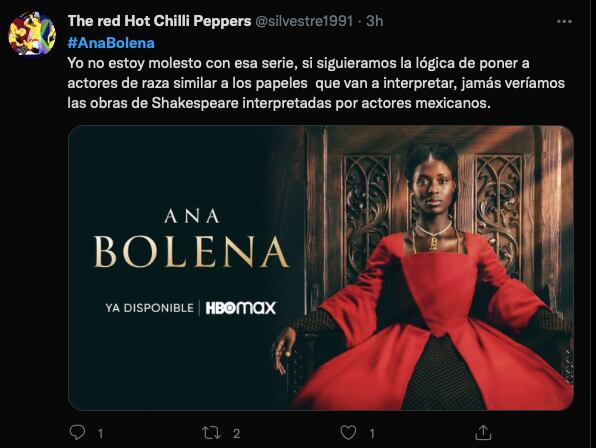
Task: Open The red Hot Chilli Peppers profile name
Action: tap(159, 21)
